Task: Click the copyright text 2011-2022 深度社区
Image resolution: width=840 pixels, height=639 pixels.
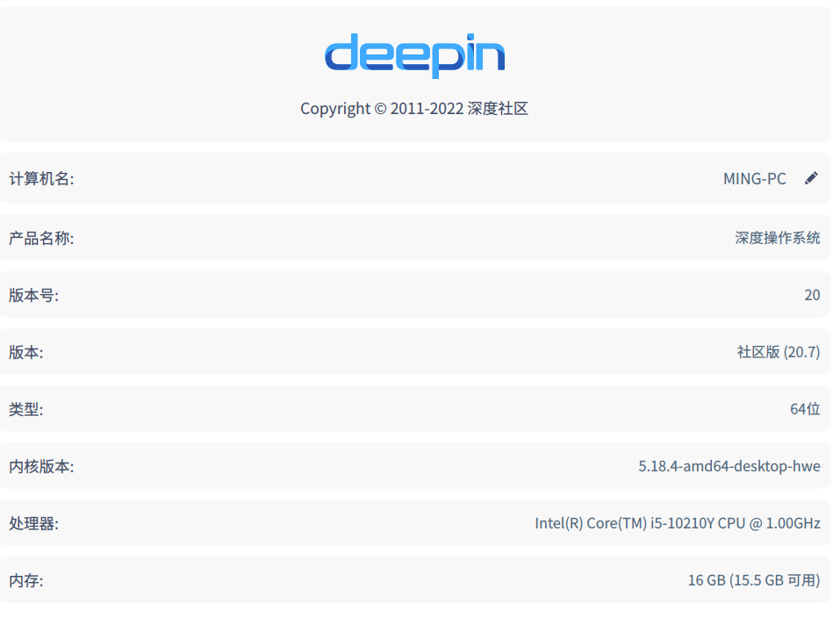Action: click(414, 109)
